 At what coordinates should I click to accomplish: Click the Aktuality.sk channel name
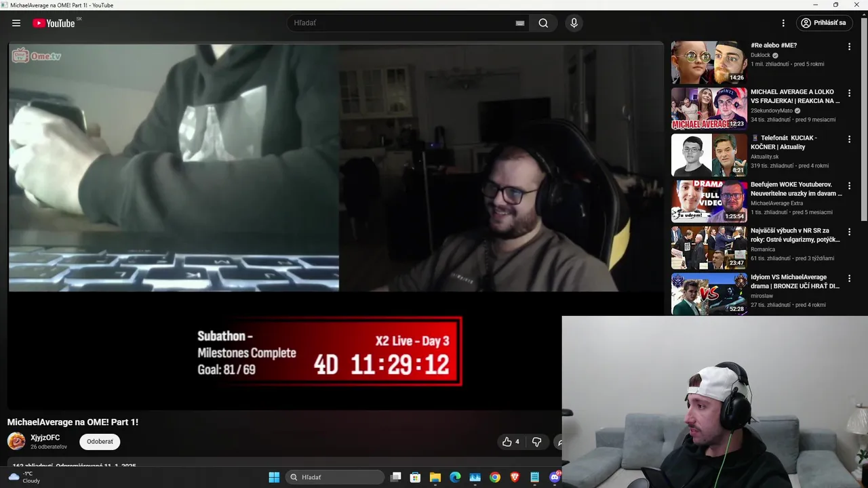pyautogui.click(x=764, y=157)
